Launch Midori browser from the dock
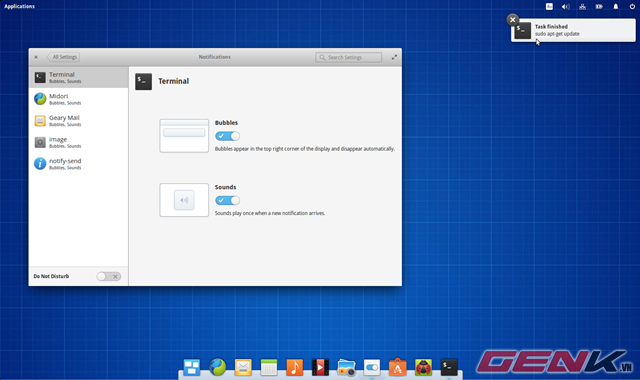Viewport: 640px width, 380px height. point(218,367)
